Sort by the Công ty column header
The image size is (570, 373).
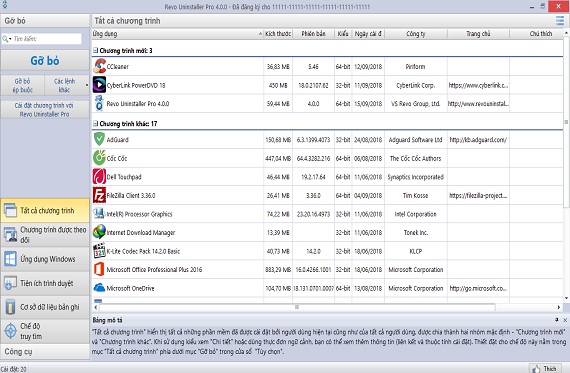tap(416, 34)
